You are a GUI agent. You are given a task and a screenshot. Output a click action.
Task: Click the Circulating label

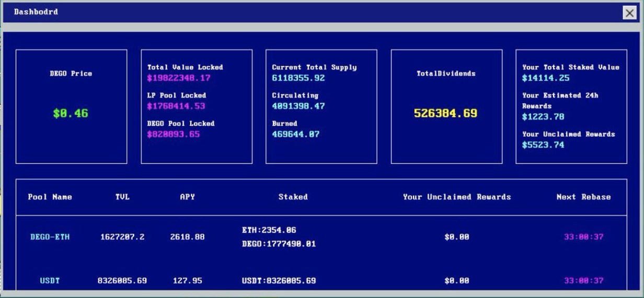pos(295,96)
